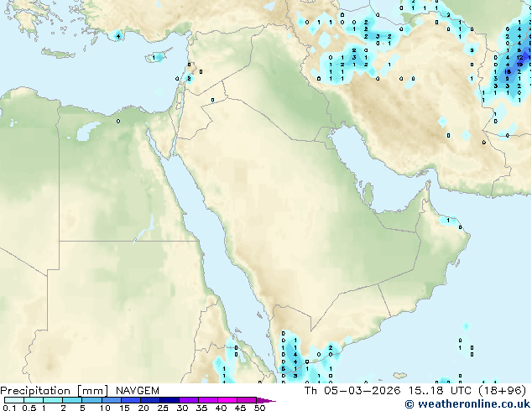Click the purple arrow tip past 50 mm
The image size is (532, 411).
(266, 400)
